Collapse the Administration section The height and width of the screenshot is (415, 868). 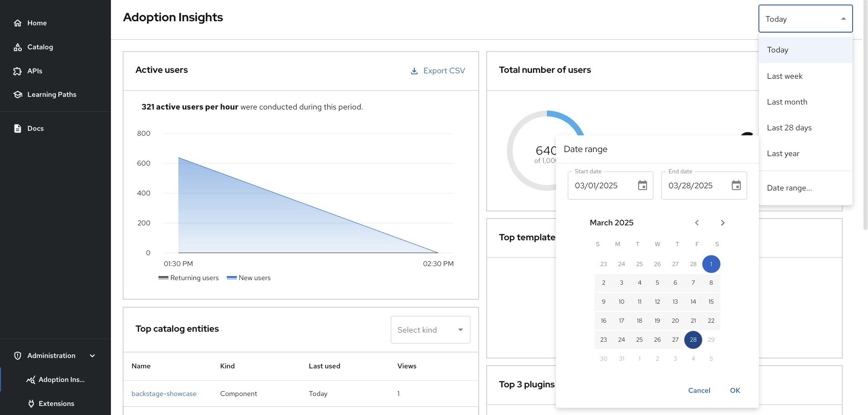[92, 356]
